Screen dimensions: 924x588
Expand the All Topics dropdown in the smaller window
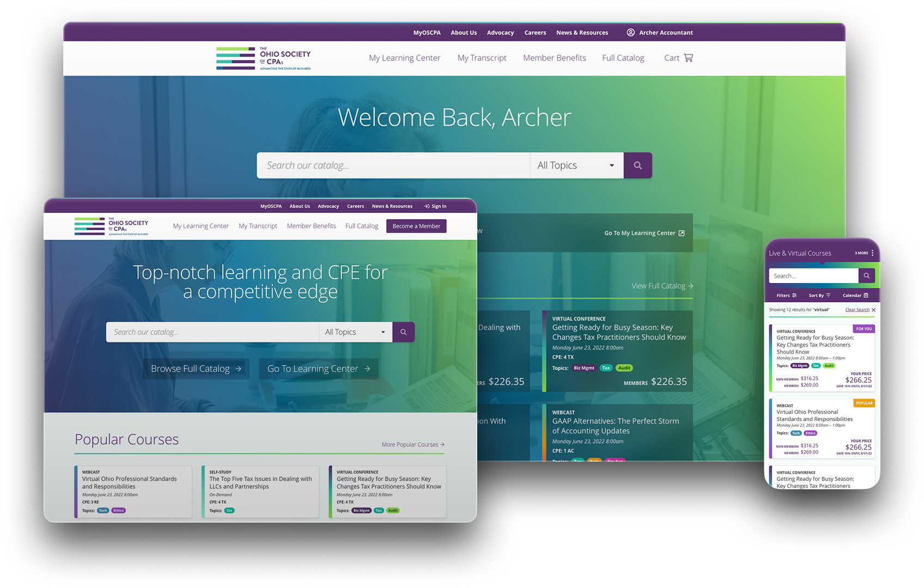[x=355, y=332]
